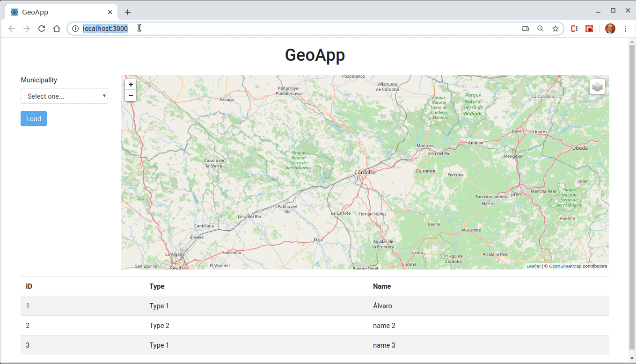Select the table row for Álvaro

tap(314, 306)
